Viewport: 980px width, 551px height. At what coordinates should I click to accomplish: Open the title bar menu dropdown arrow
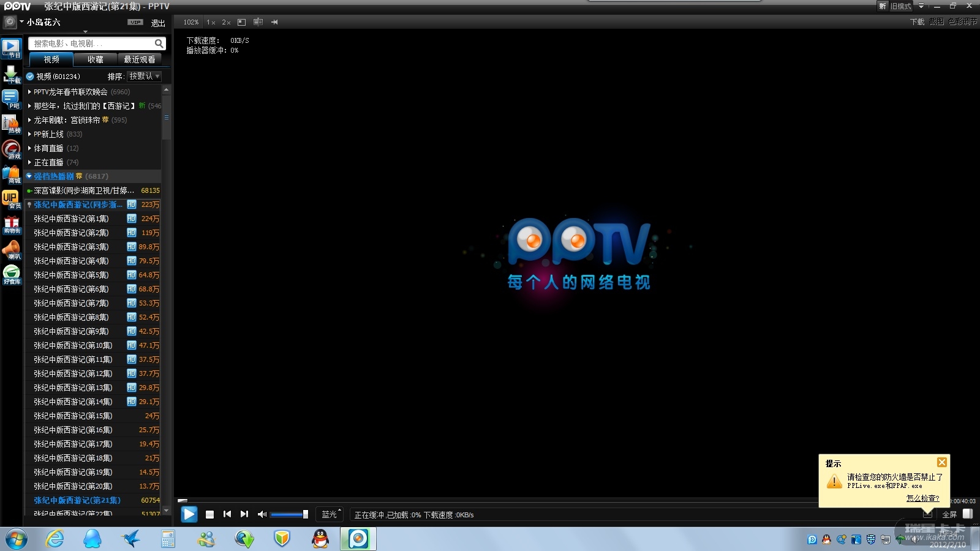[x=921, y=6]
